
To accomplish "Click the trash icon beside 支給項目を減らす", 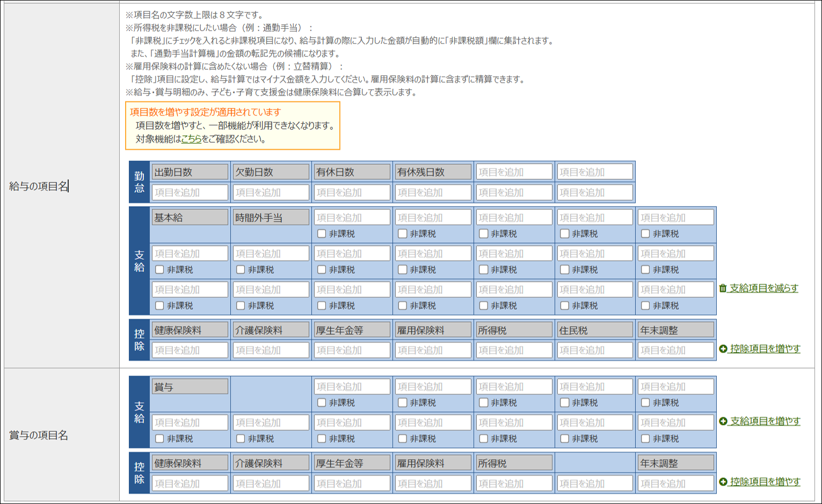I will [723, 288].
